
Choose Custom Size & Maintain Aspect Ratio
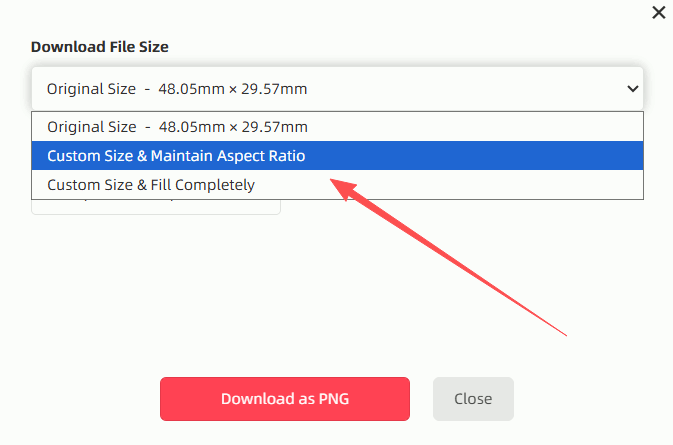point(176,156)
